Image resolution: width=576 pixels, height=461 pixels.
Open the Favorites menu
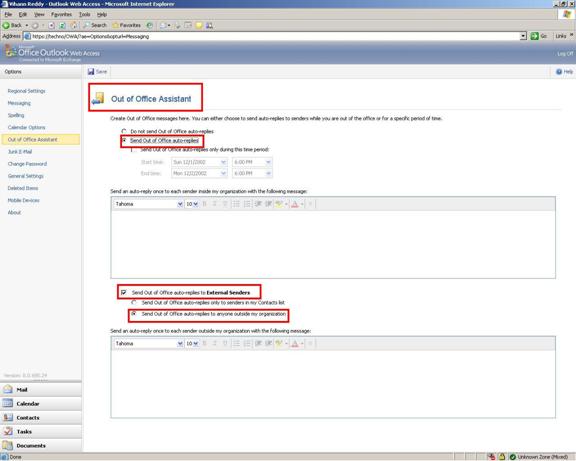pyautogui.click(x=61, y=14)
